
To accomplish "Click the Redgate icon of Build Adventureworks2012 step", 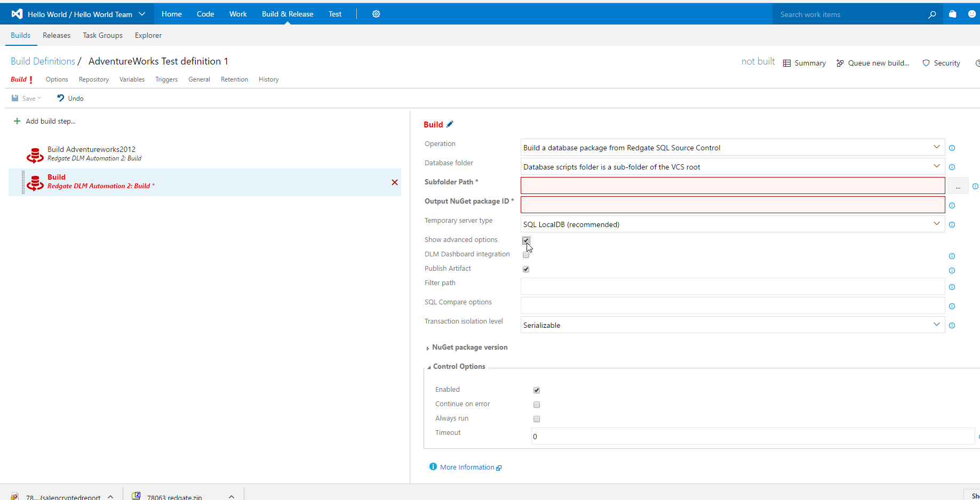I will click(x=35, y=155).
